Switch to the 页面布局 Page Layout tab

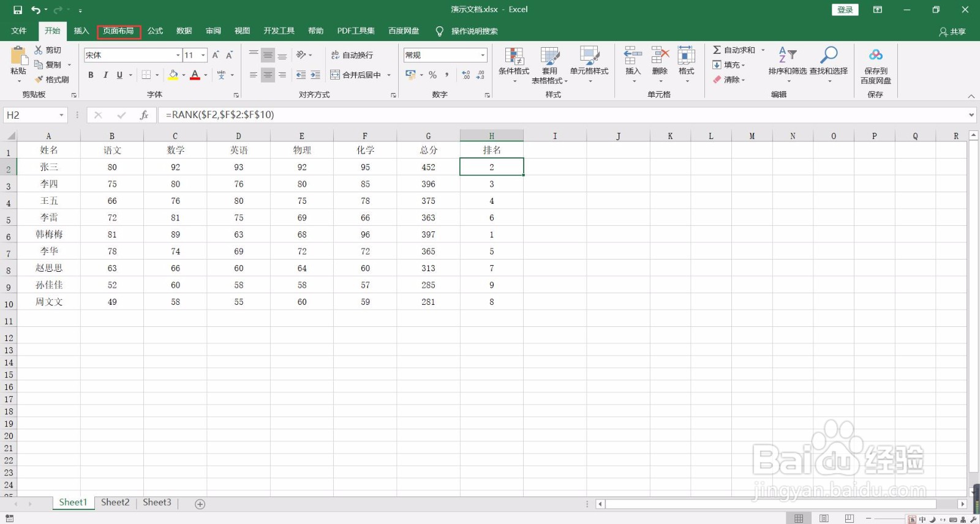pos(119,31)
